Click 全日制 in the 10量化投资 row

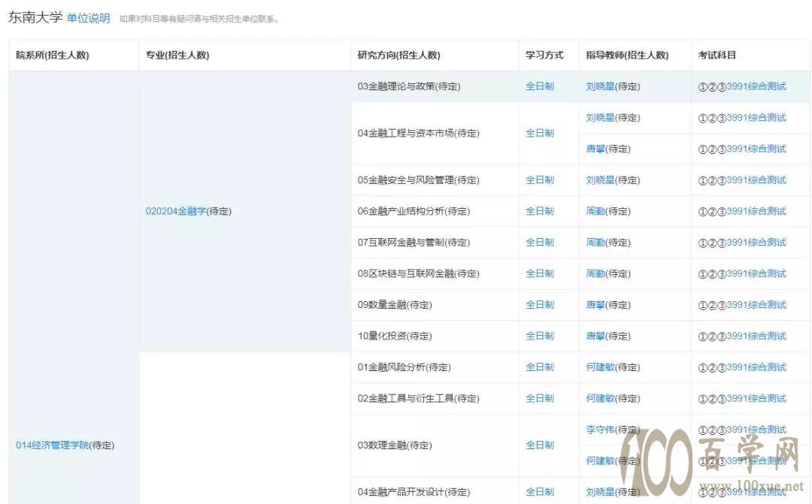(540, 336)
